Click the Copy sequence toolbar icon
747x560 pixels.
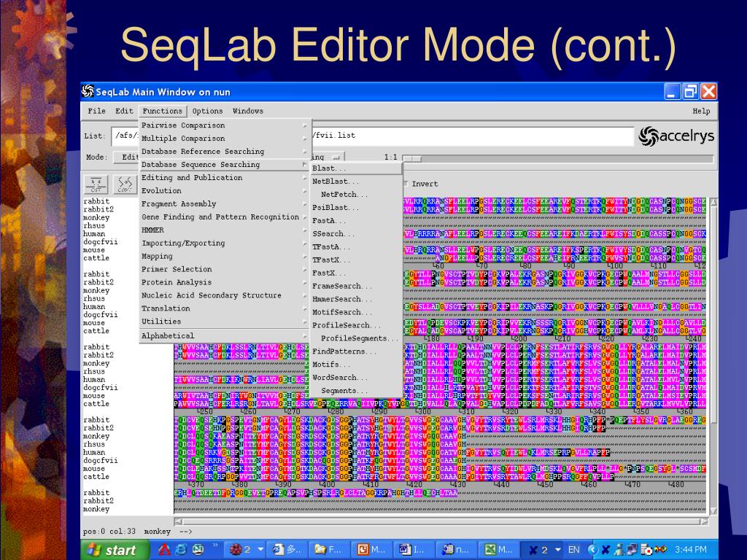tap(125, 184)
